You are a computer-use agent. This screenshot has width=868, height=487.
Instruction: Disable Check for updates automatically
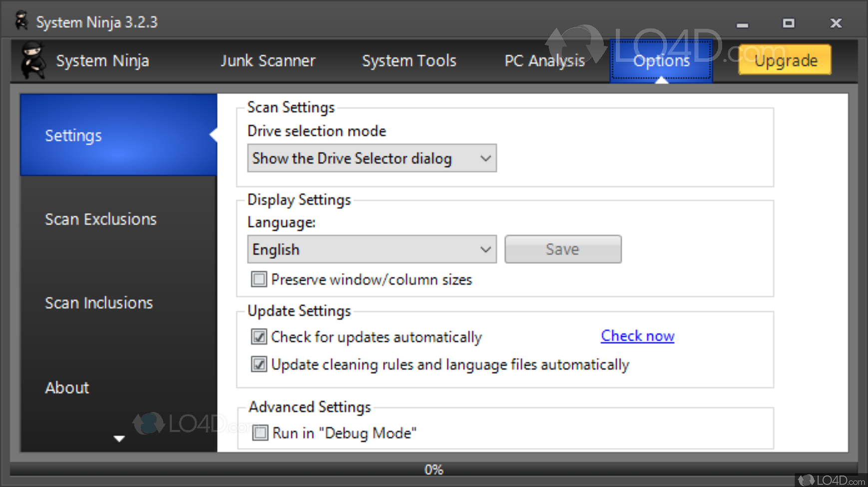coord(259,337)
